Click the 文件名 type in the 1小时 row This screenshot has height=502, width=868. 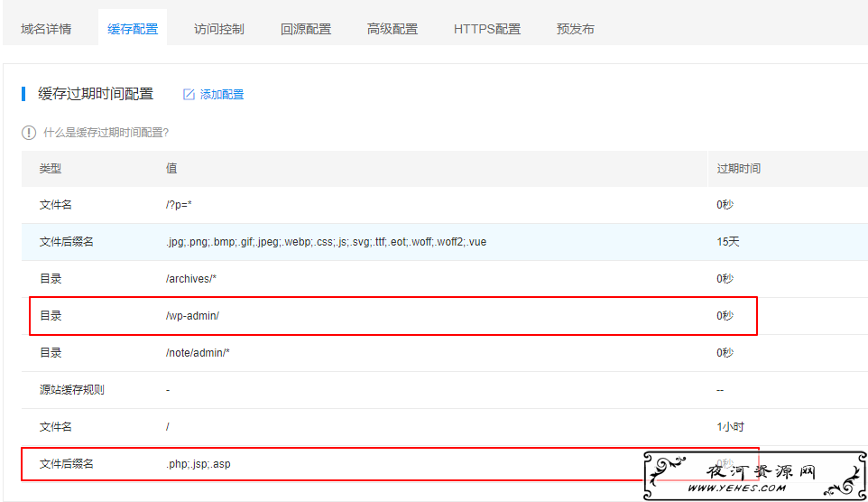(x=55, y=427)
